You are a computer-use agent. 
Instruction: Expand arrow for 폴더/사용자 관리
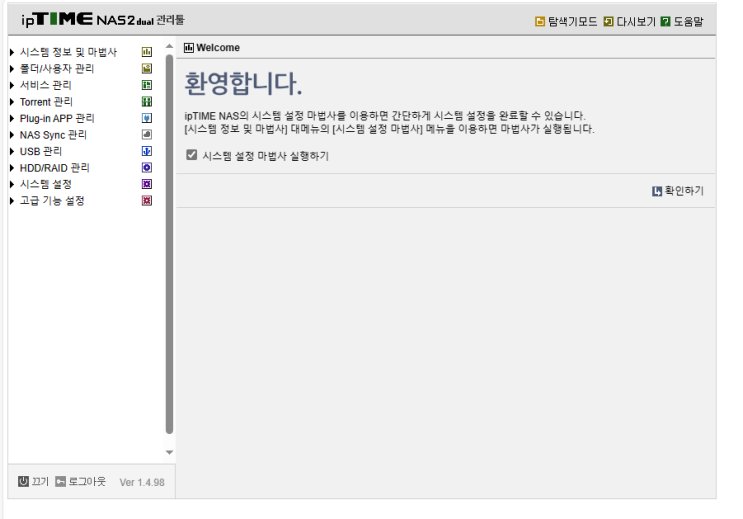(x=12, y=69)
